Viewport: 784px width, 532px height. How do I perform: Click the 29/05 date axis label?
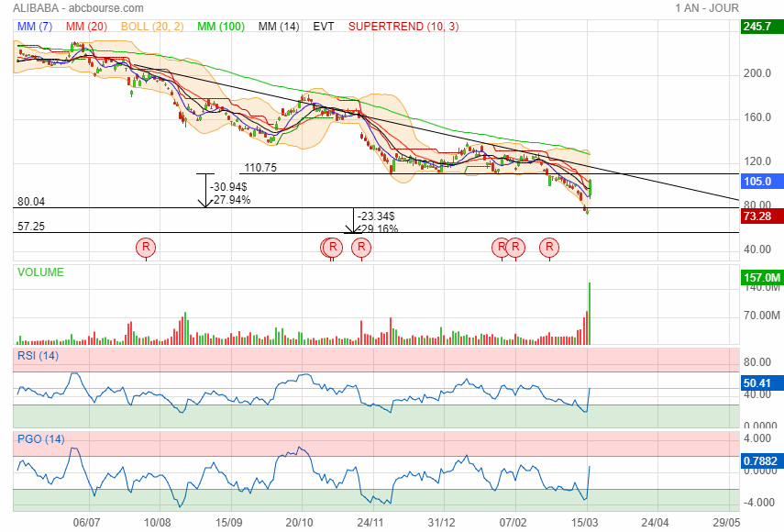point(727,523)
